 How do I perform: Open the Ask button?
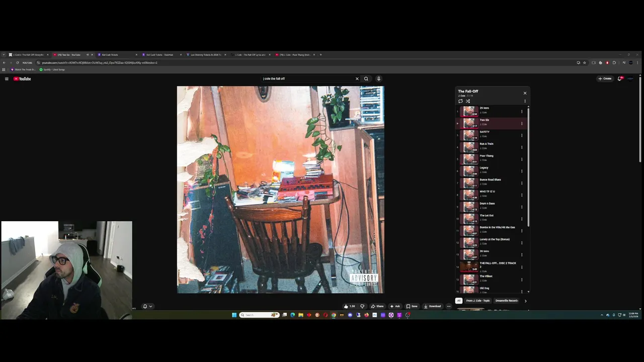click(x=395, y=306)
